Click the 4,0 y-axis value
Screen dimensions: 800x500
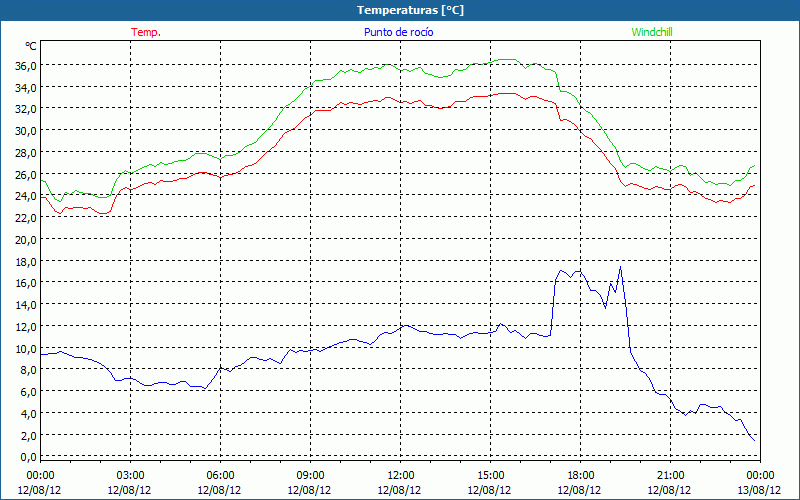click(x=28, y=414)
